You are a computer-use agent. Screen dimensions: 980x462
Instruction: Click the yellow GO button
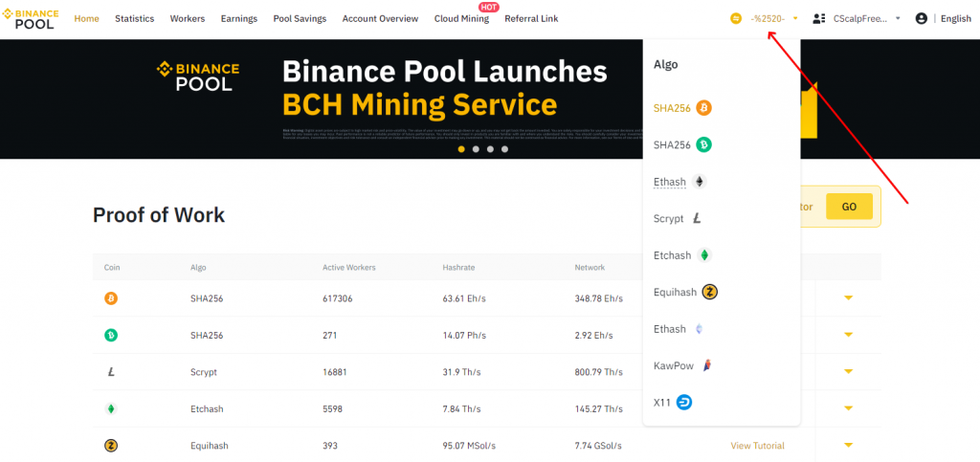click(849, 207)
